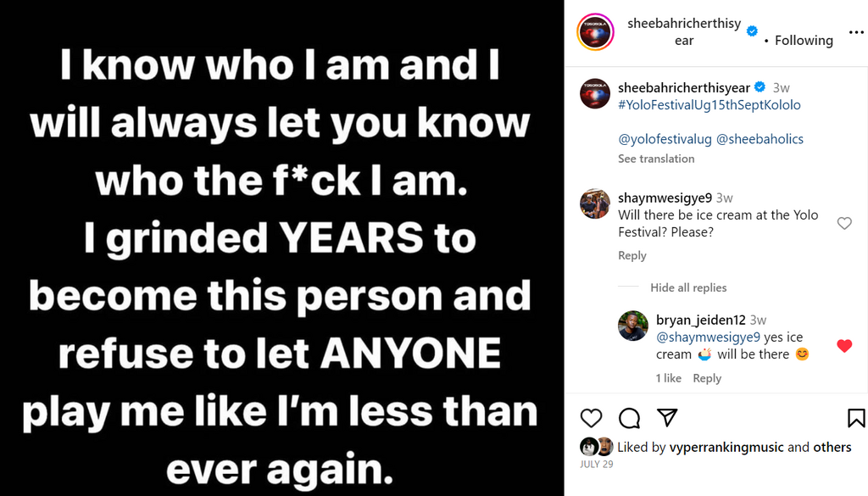Unlike bryan_jeiden12's reply with red heart
Viewport: 868px width, 496px height.
(844, 346)
